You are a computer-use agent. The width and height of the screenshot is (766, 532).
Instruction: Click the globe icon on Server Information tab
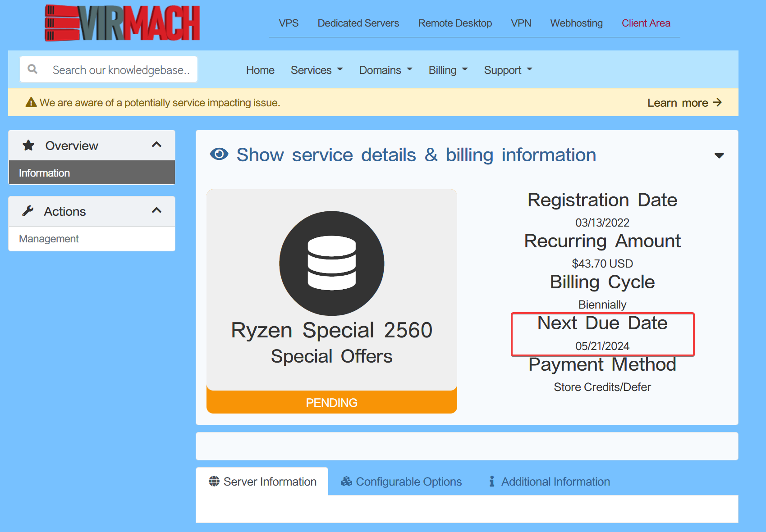(214, 481)
